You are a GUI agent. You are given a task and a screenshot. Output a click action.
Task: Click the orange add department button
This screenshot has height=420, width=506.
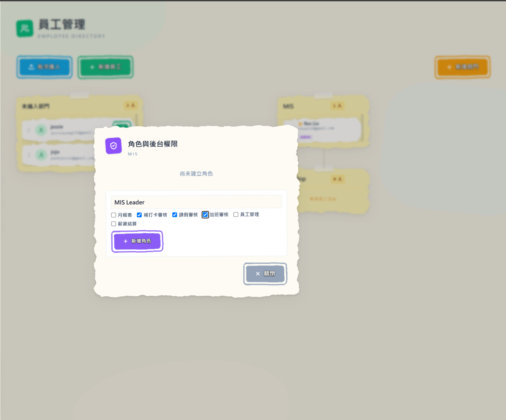(x=463, y=67)
